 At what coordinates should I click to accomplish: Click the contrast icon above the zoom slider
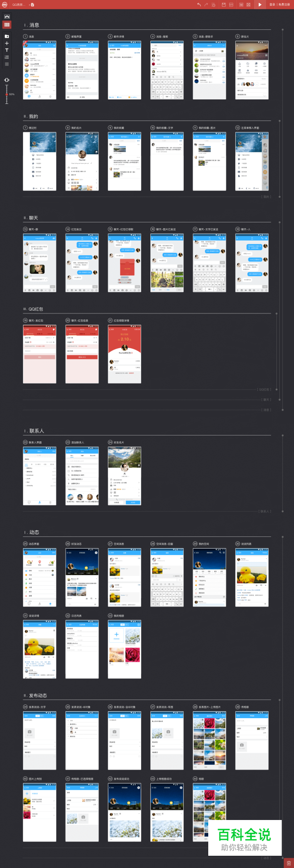(x=7, y=80)
